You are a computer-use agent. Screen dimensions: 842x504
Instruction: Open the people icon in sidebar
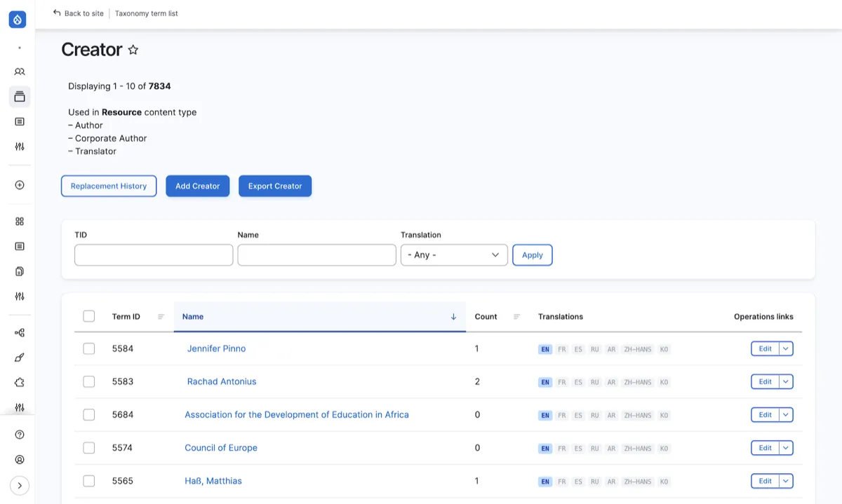tap(20, 71)
